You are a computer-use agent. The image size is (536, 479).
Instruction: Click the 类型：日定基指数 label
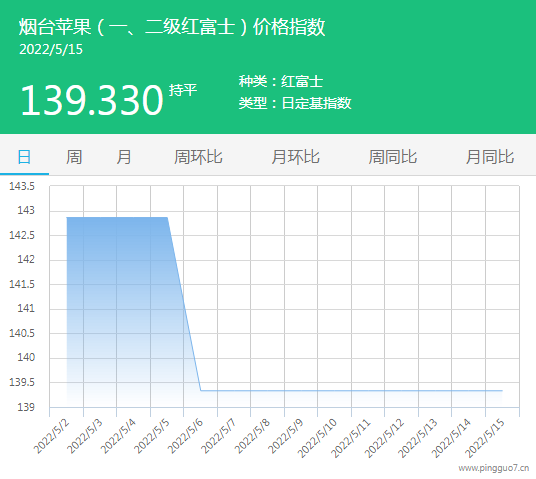tap(295, 103)
